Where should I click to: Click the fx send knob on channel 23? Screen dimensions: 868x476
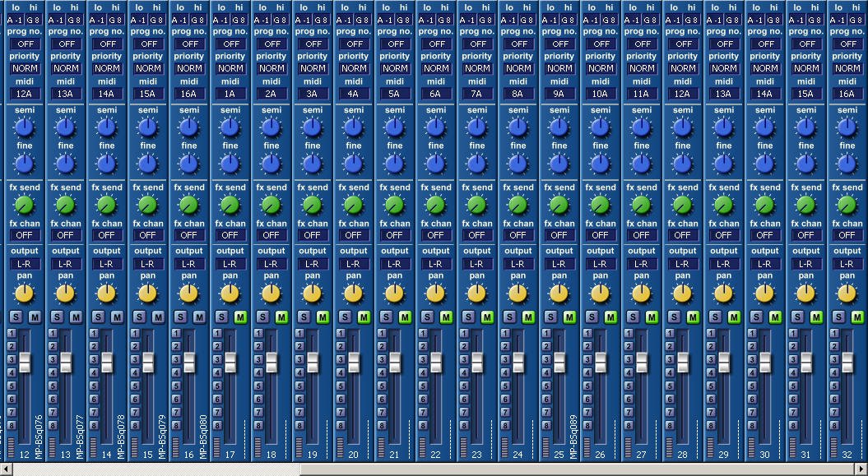(476, 205)
